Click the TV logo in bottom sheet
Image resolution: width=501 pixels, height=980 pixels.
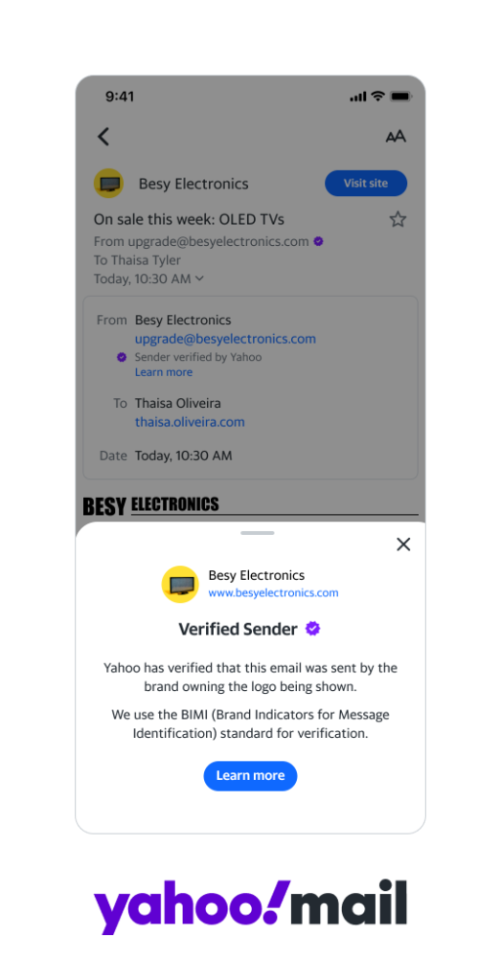coord(180,585)
